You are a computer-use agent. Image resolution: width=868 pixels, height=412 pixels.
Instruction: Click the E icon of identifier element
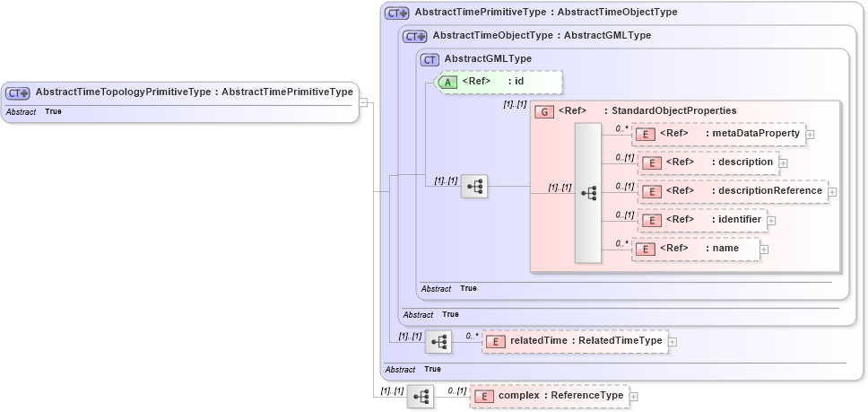click(x=652, y=221)
